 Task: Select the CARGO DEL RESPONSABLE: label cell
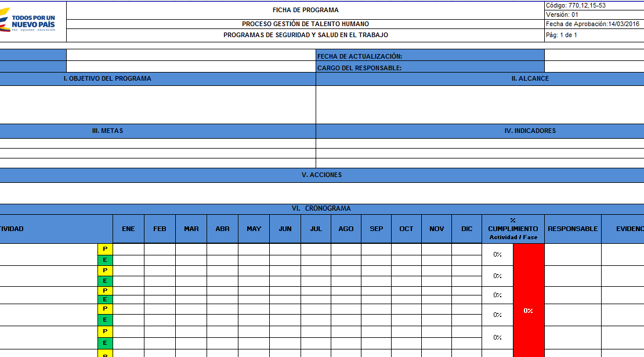[430, 67]
